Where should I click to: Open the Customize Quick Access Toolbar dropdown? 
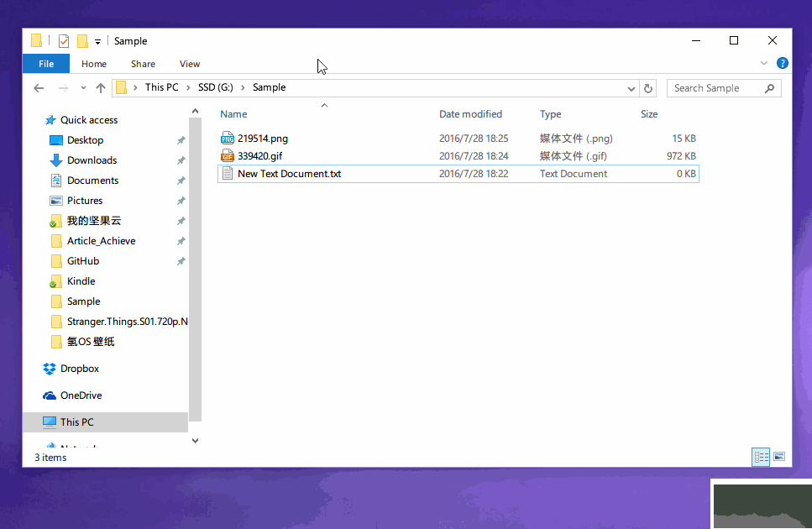(x=97, y=41)
